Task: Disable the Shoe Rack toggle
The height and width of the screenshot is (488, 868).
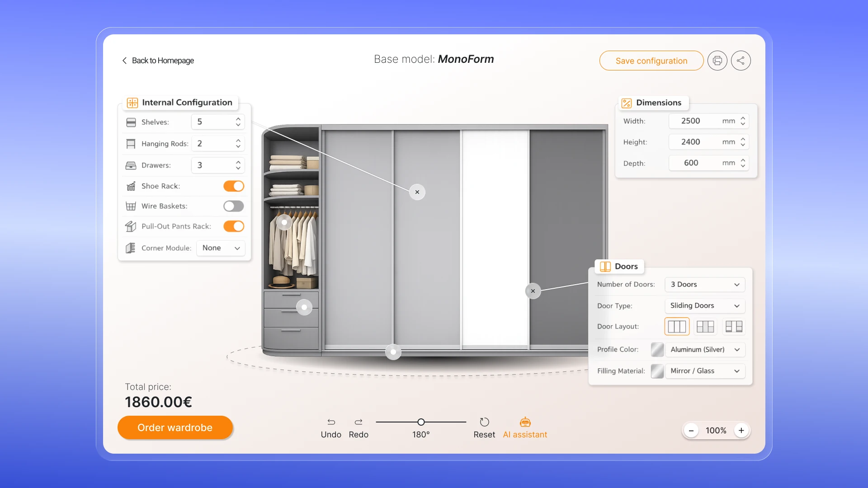Action: (x=233, y=186)
